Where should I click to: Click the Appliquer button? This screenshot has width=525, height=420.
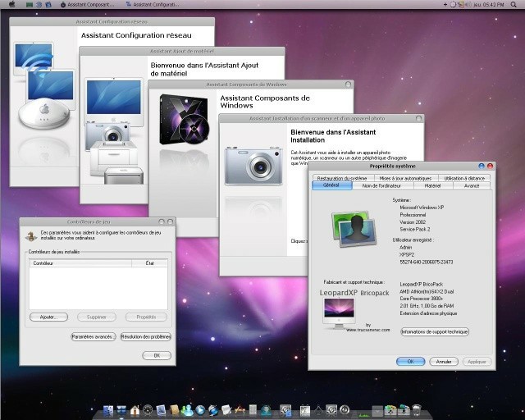(477, 362)
